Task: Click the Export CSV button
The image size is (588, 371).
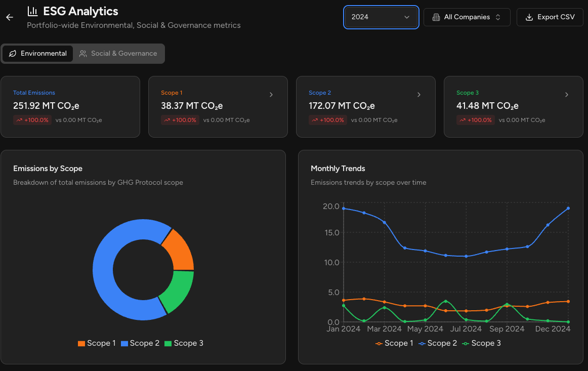Action: (550, 17)
